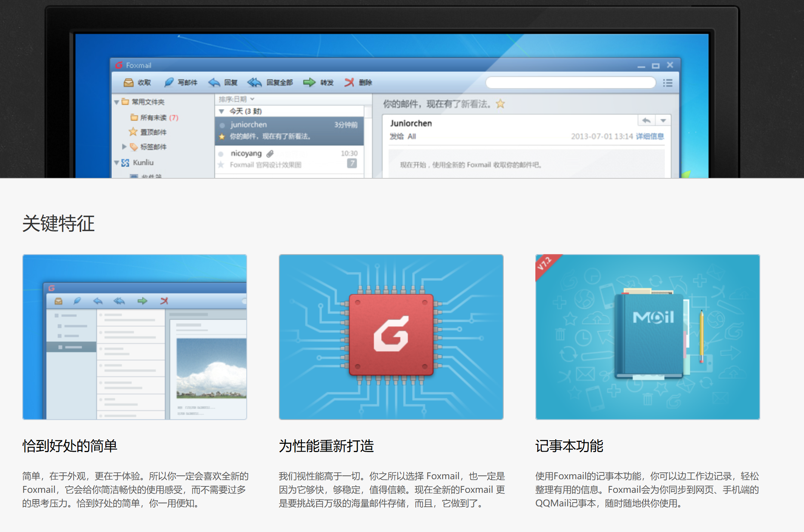804x532 pixels.
Task: Open the list menu icon beside search
Action: click(x=668, y=83)
